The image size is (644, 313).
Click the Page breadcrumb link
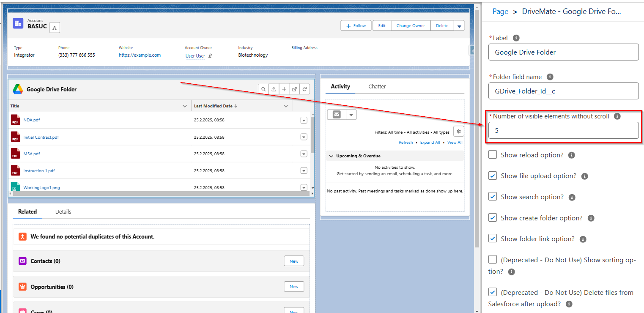pos(500,11)
